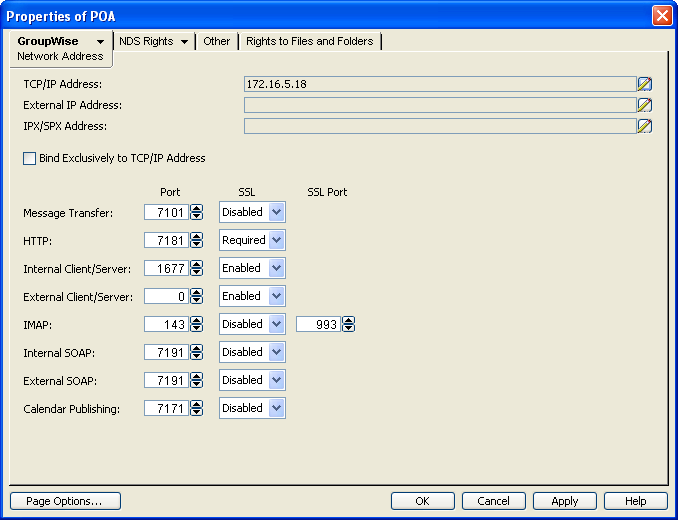Click the Message Transfer port field 7101
Image resolution: width=678 pixels, height=520 pixels.
[x=166, y=212]
